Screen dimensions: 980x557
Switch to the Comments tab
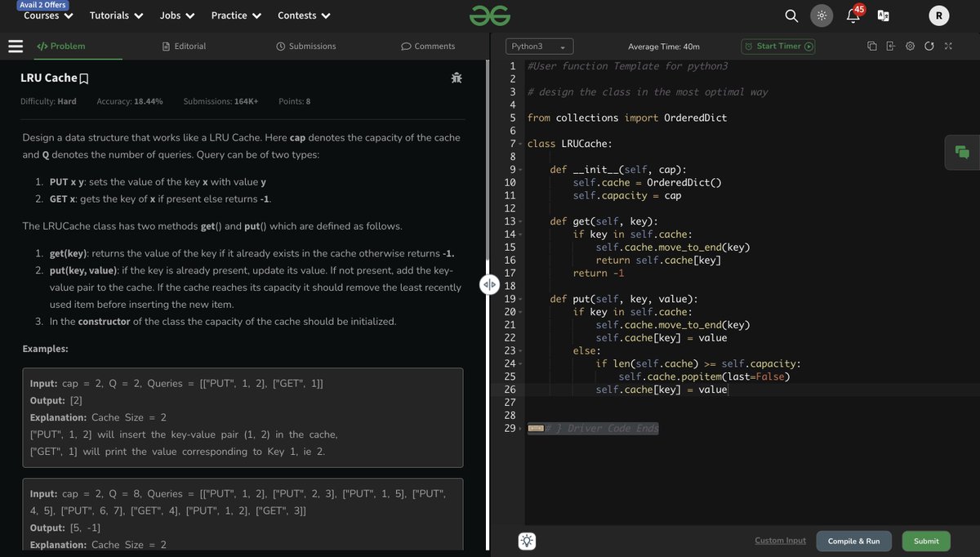(428, 47)
